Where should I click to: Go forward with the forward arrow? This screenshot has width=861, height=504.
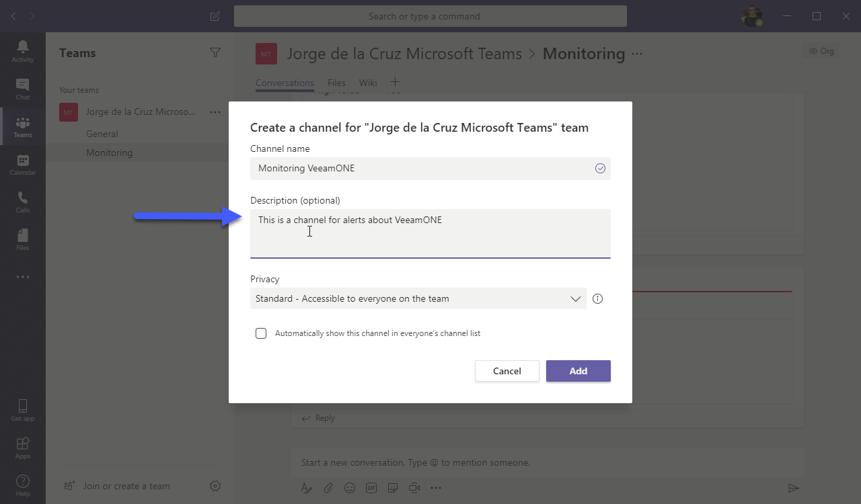click(x=32, y=16)
